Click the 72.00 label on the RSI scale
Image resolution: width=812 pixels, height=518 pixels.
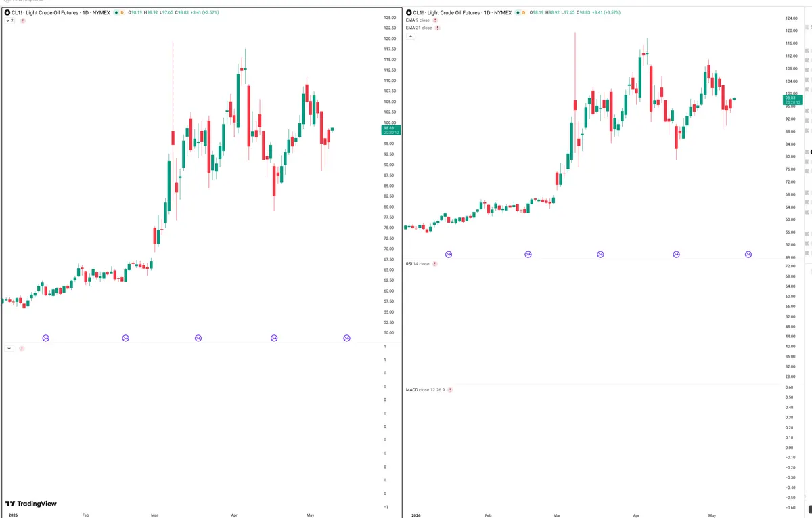790,267
